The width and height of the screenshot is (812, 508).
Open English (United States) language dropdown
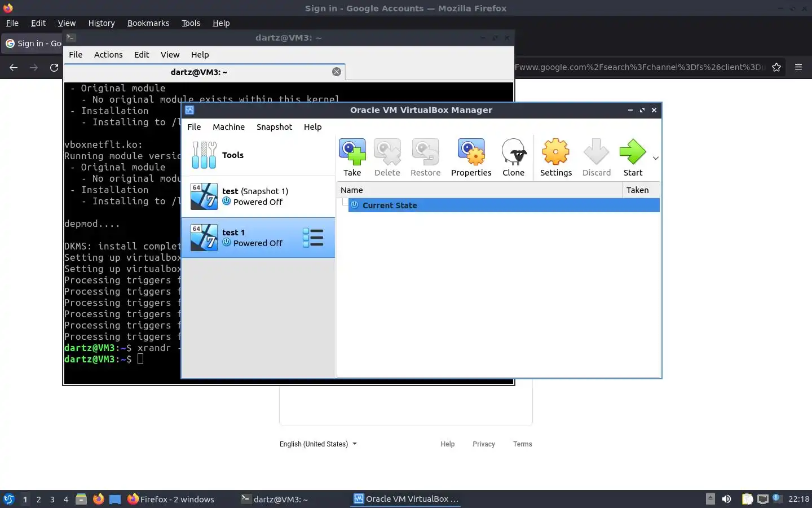318,444
